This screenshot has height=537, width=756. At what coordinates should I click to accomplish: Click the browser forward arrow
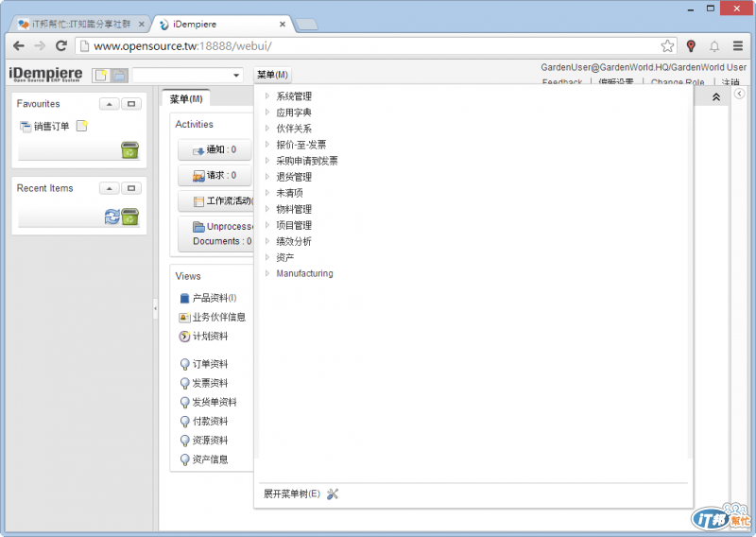(x=40, y=45)
